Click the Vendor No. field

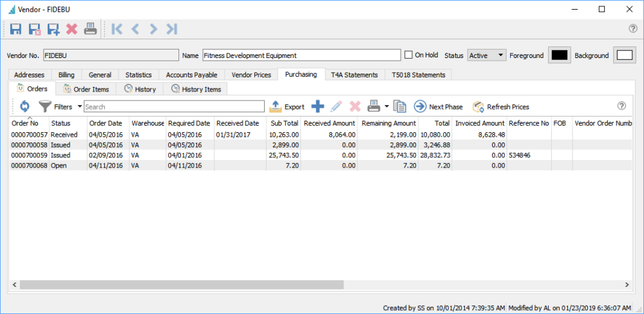pos(111,55)
